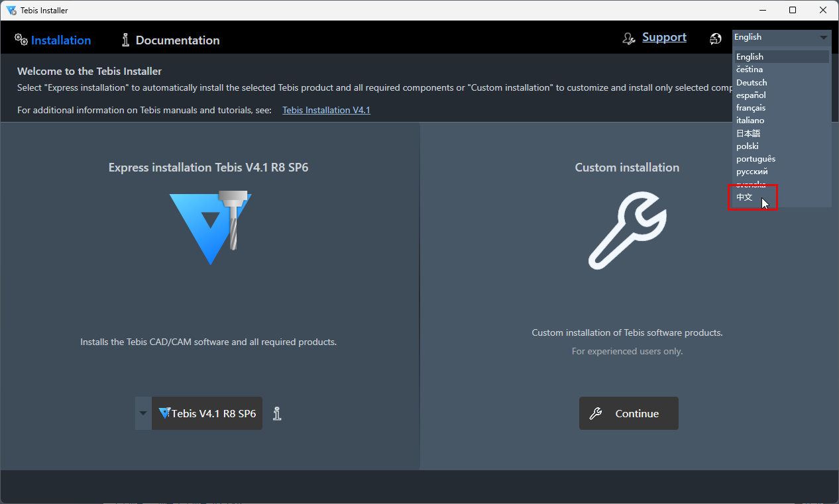Select 日本語 language option
Screen dimensions: 839x504
tap(781, 134)
